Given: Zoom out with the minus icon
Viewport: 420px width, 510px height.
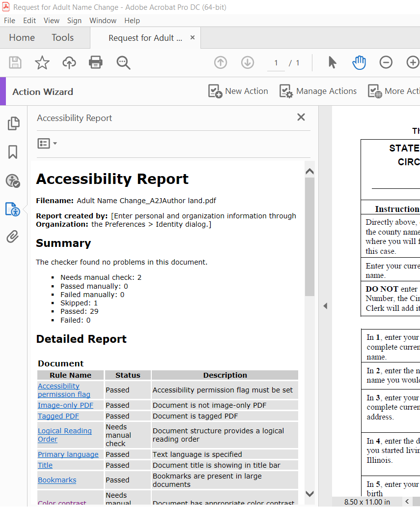Looking at the screenshot, I should 386,62.
